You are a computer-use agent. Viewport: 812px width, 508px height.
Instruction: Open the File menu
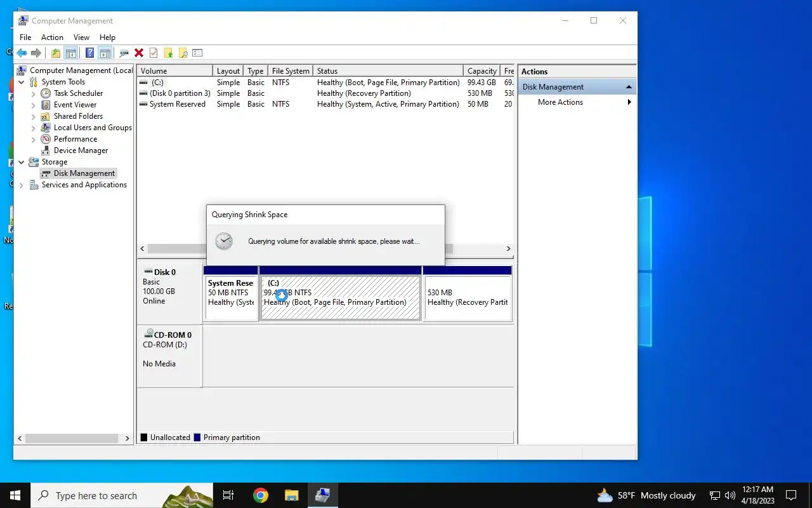point(25,37)
